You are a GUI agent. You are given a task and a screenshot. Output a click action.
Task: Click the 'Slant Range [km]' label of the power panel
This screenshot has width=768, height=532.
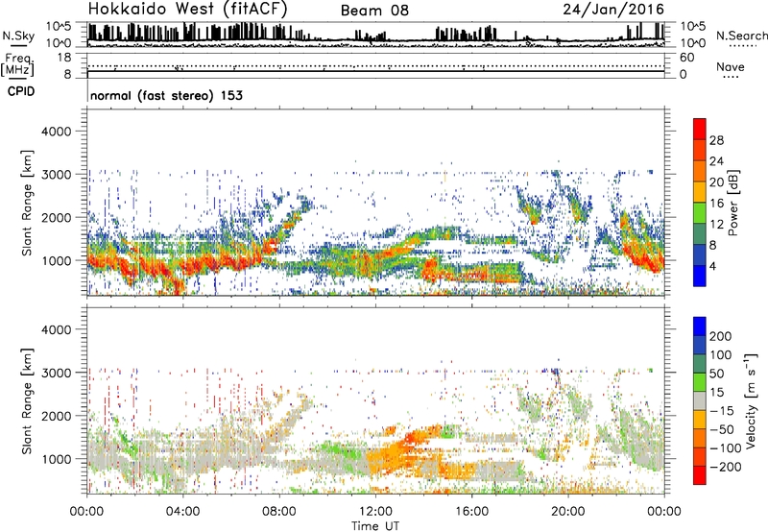click(27, 203)
